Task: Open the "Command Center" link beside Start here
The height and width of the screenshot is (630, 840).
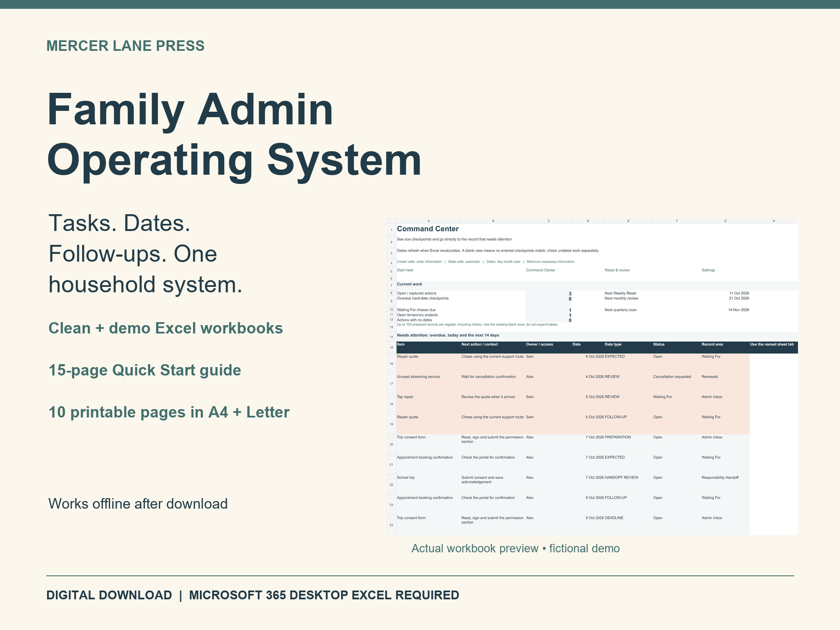Action: pos(541,270)
